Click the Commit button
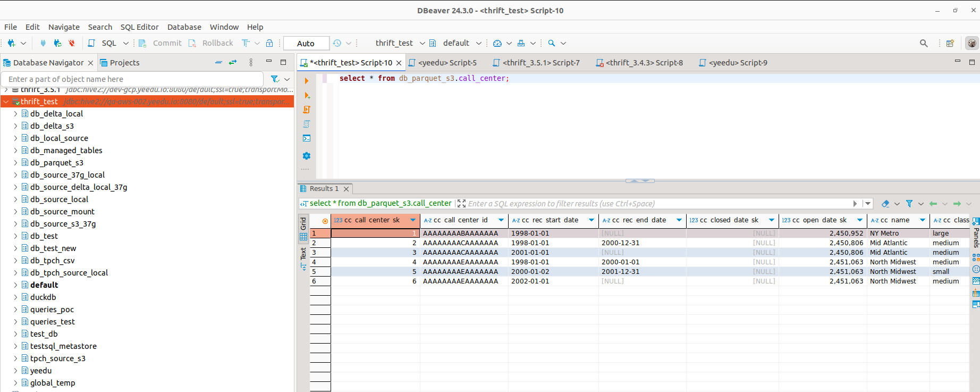Screen dimensions: 980x392 160,43
